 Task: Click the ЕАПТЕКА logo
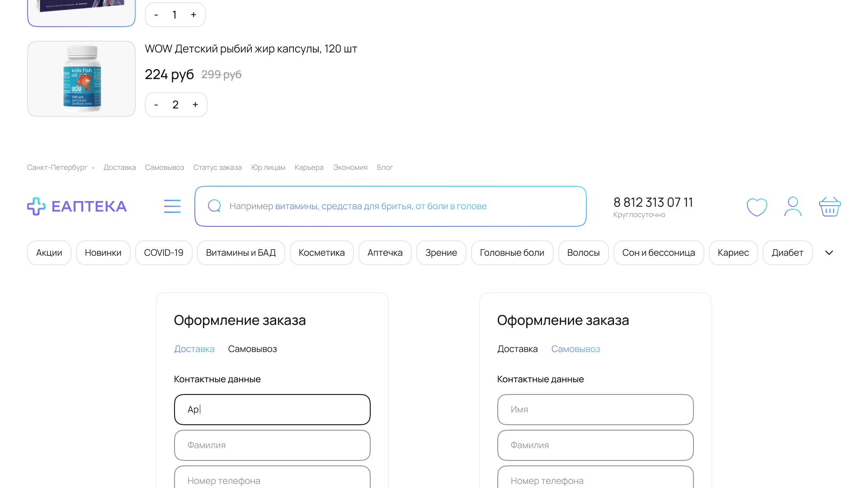point(77,206)
